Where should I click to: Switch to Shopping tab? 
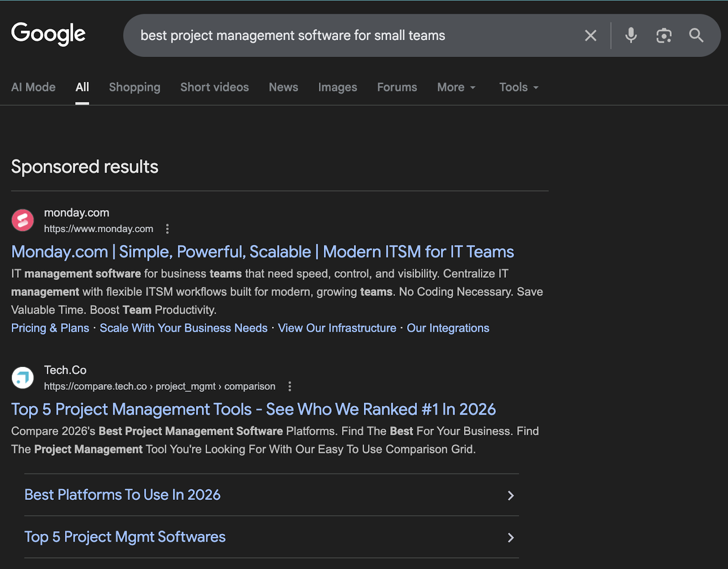(135, 87)
